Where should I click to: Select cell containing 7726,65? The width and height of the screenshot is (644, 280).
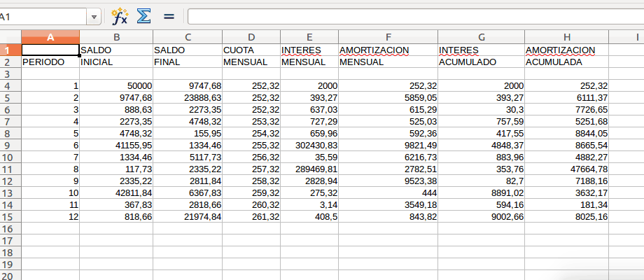(567, 110)
